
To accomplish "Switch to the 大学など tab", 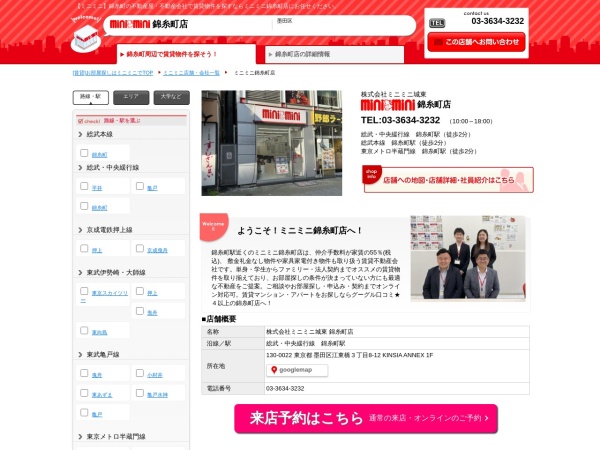I will [x=171, y=97].
